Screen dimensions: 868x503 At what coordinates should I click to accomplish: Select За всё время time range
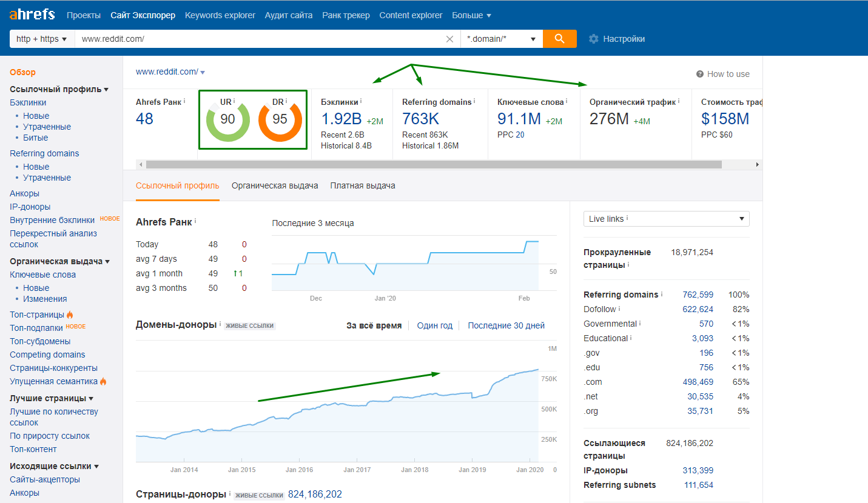click(374, 325)
